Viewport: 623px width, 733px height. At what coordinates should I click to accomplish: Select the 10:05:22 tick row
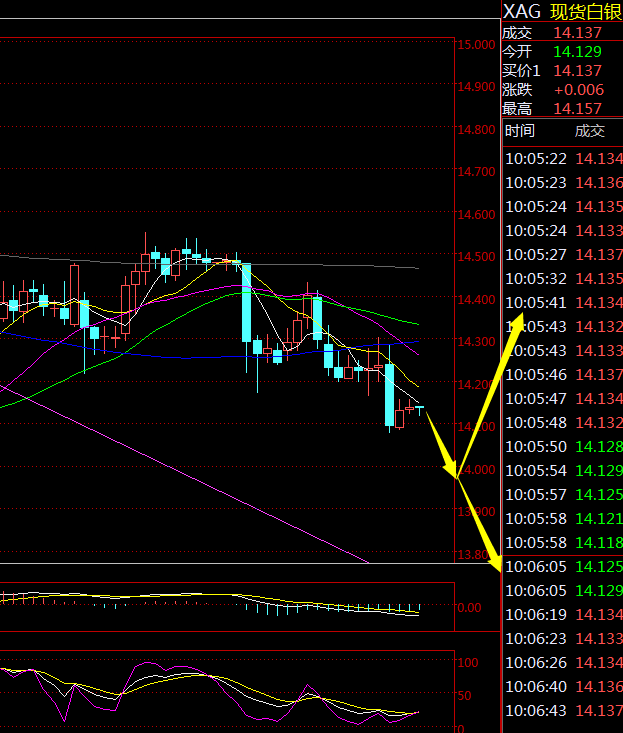(x=564, y=159)
